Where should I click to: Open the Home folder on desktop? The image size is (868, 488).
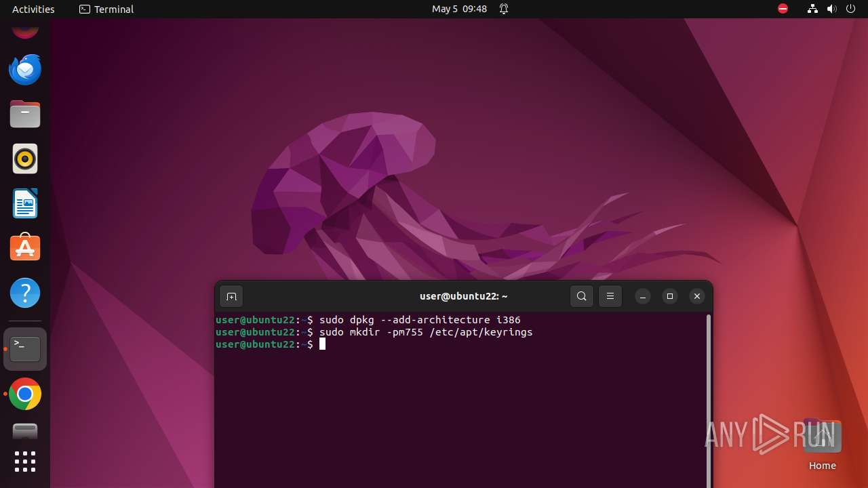(822, 444)
